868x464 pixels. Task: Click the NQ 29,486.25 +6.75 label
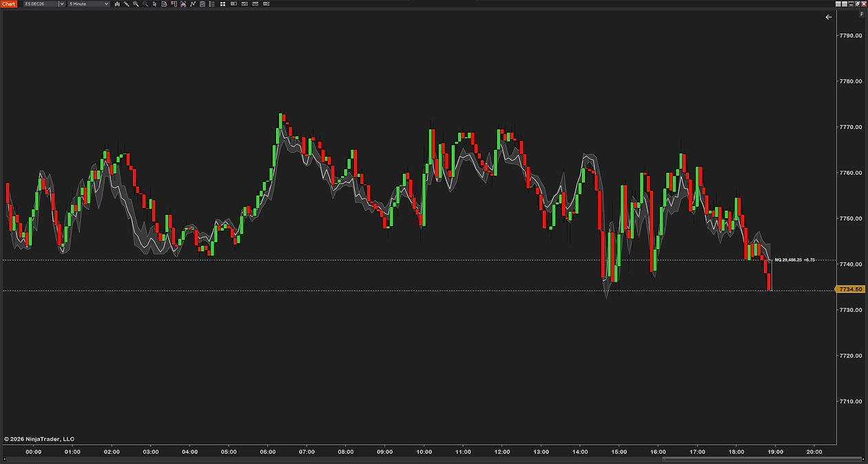point(795,260)
